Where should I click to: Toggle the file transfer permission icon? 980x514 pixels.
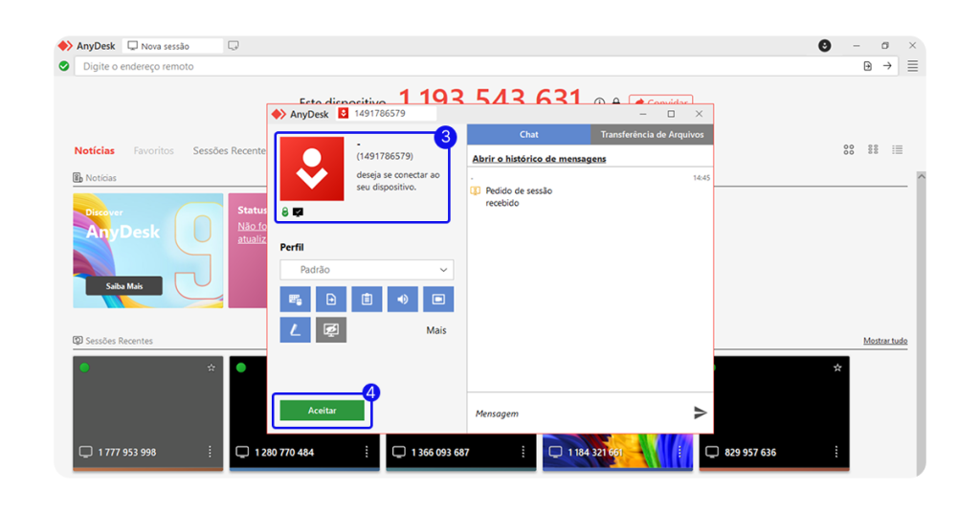click(331, 300)
